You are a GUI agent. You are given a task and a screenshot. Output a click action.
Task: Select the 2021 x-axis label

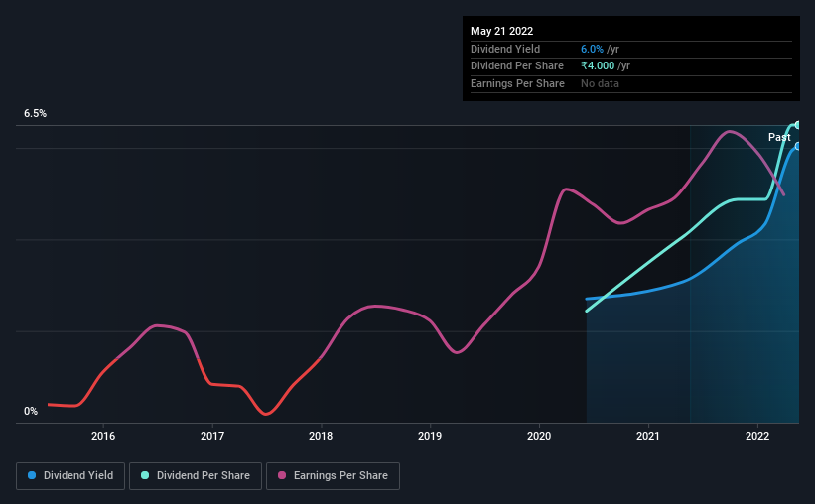click(x=648, y=436)
